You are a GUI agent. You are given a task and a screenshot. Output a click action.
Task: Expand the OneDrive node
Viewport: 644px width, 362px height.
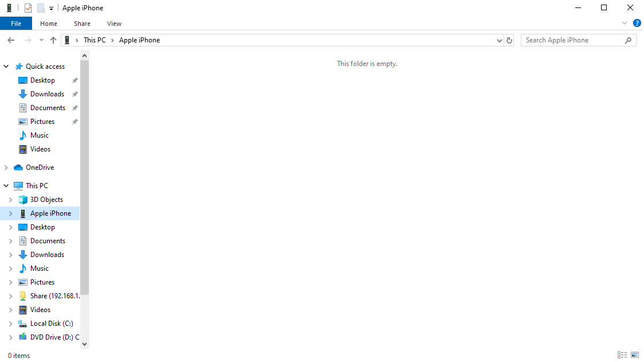tap(6, 168)
